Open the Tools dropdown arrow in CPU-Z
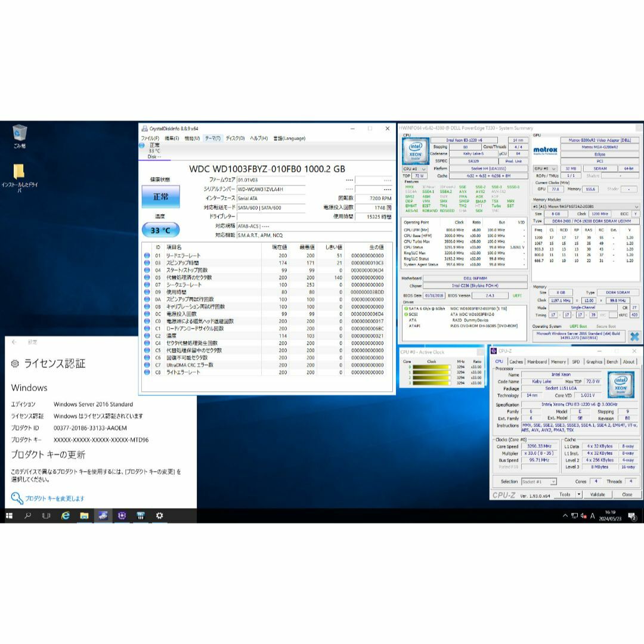This screenshot has height=644, width=644. [578, 494]
